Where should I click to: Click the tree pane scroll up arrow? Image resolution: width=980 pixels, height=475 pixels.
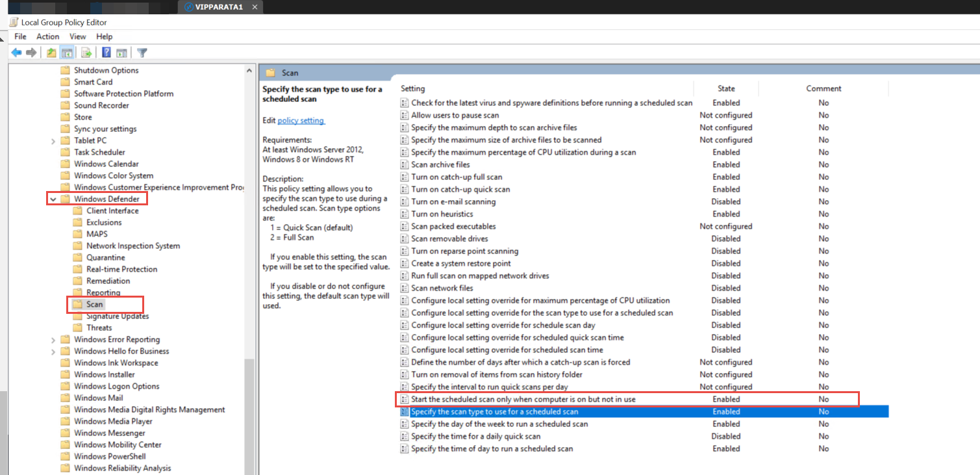pyautogui.click(x=249, y=70)
